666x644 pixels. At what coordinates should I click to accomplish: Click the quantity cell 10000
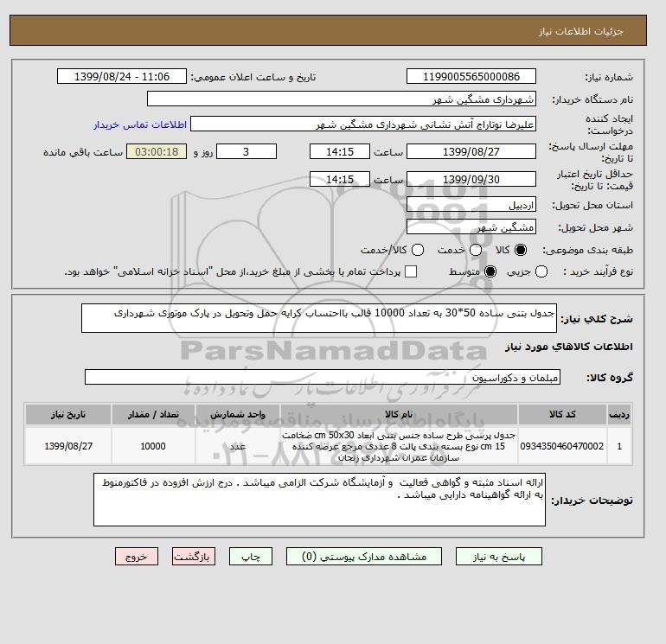[x=153, y=446]
